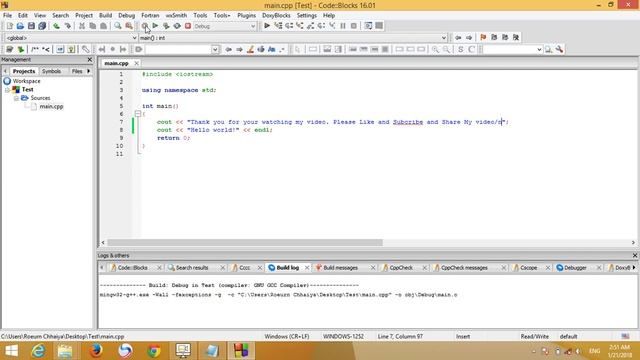640x360 pixels.
Task: Open the Debug menu
Action: click(x=127, y=15)
